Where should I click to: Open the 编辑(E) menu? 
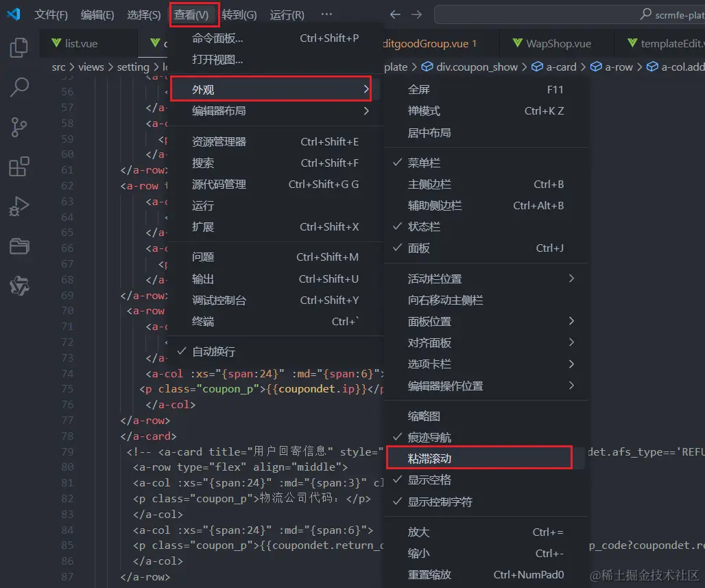(x=97, y=15)
